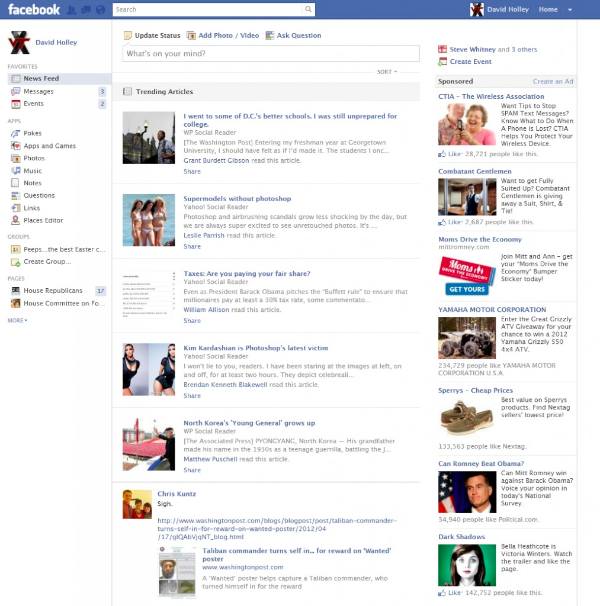Screen dimensions: 600x606
Task: Click the Create Event calendar icon
Action: pyautogui.click(x=443, y=62)
